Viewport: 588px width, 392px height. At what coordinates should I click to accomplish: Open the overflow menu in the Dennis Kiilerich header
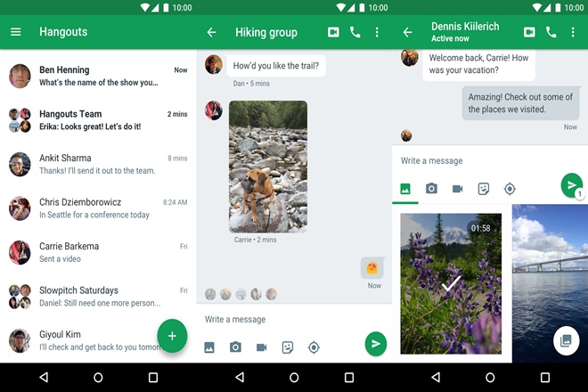[573, 32]
